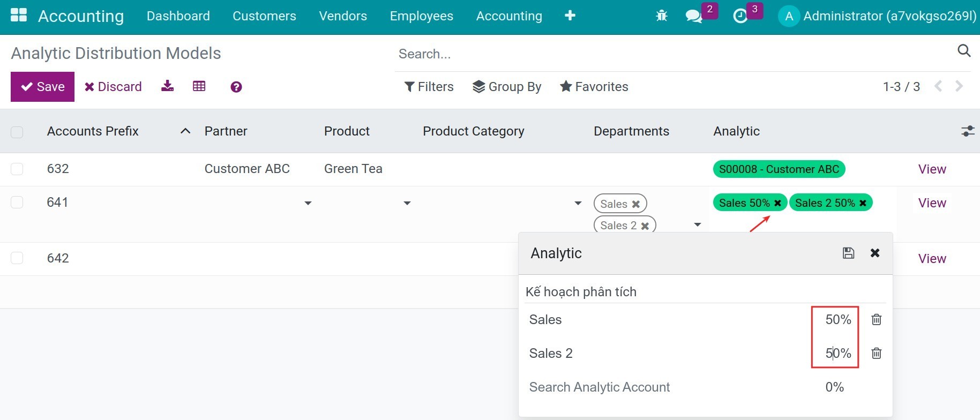Click the Administrator avatar icon

[x=789, y=16]
